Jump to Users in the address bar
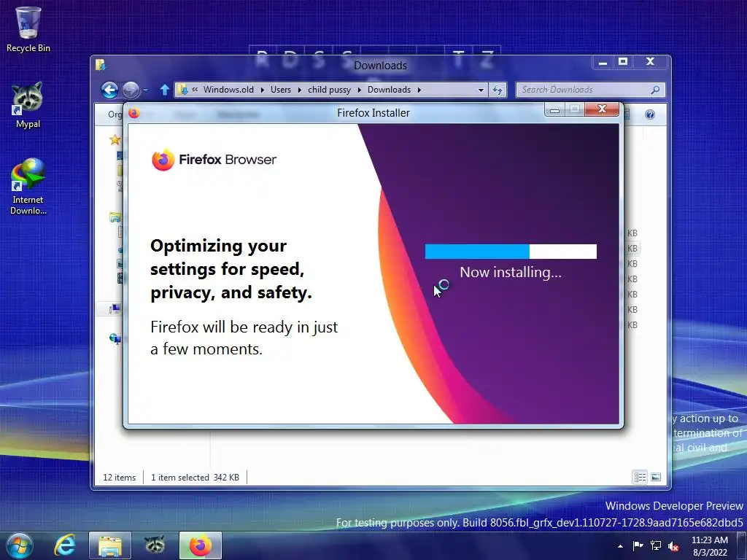Viewport: 747px width, 560px height. tap(281, 90)
